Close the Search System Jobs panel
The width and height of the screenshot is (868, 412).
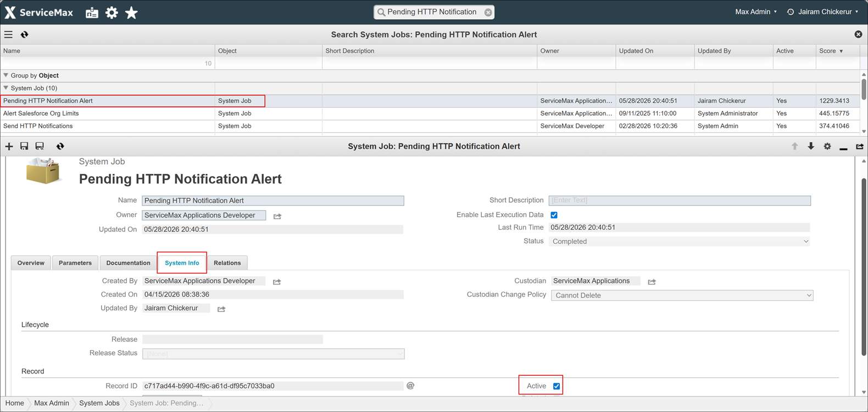click(x=858, y=34)
